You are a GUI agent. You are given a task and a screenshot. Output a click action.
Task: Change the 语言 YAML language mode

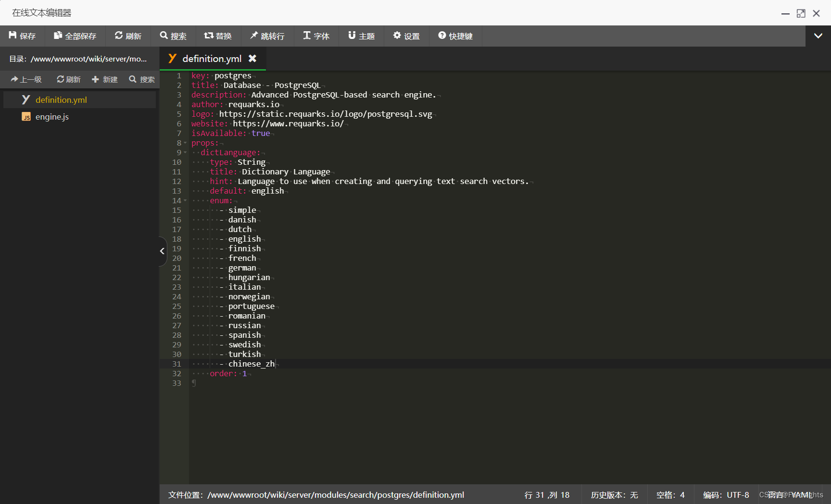click(790, 495)
